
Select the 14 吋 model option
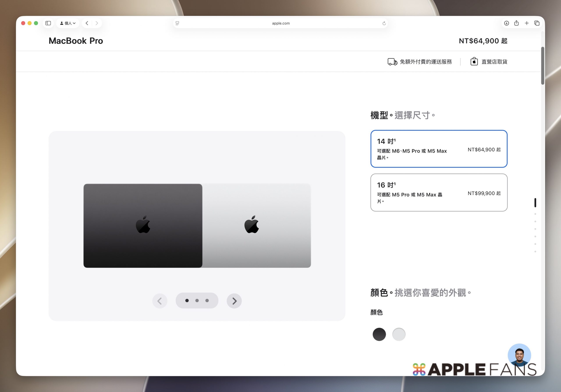click(x=439, y=149)
